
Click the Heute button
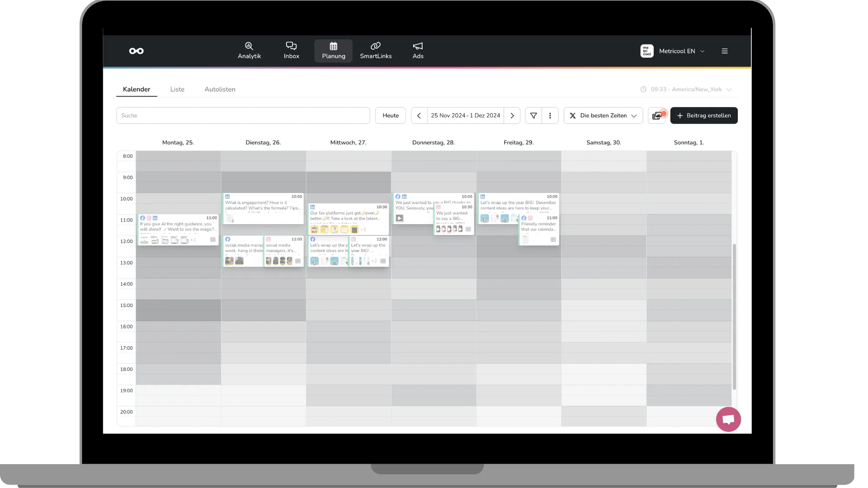click(390, 116)
